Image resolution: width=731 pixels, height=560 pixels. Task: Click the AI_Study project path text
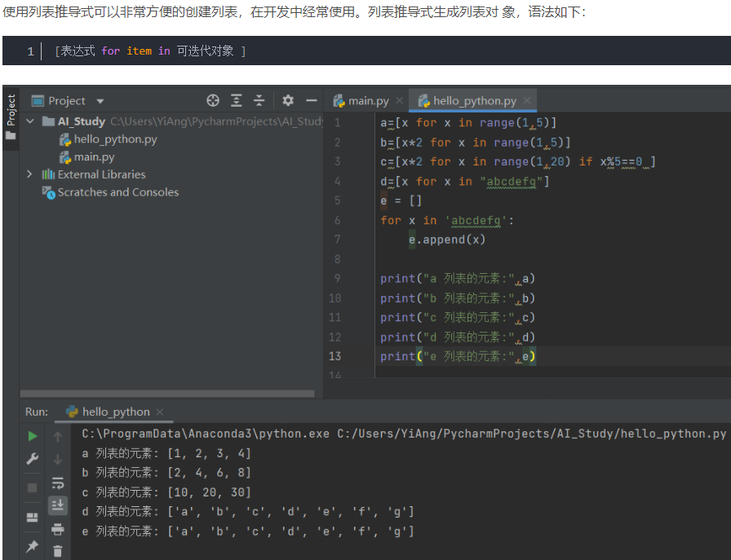216,121
